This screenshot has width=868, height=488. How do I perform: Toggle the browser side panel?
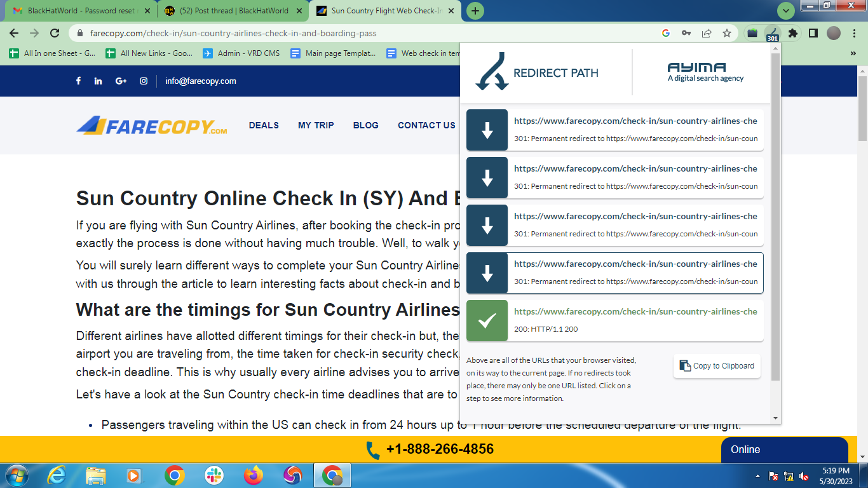click(813, 33)
